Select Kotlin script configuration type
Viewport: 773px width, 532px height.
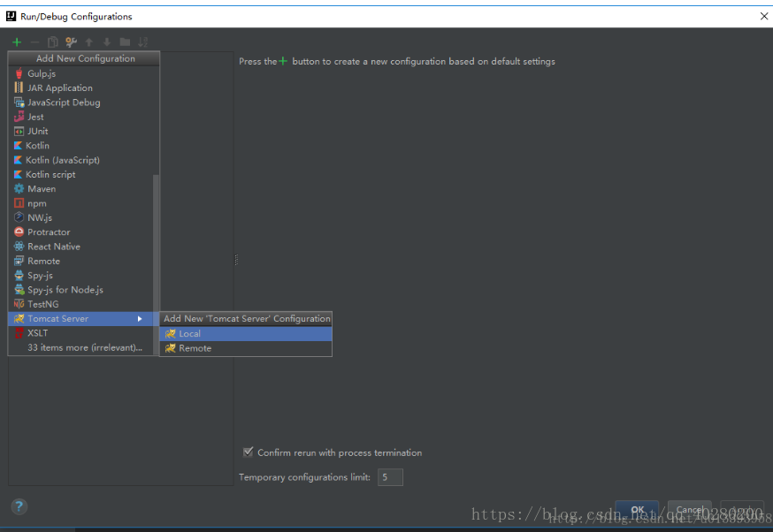[81, 174]
